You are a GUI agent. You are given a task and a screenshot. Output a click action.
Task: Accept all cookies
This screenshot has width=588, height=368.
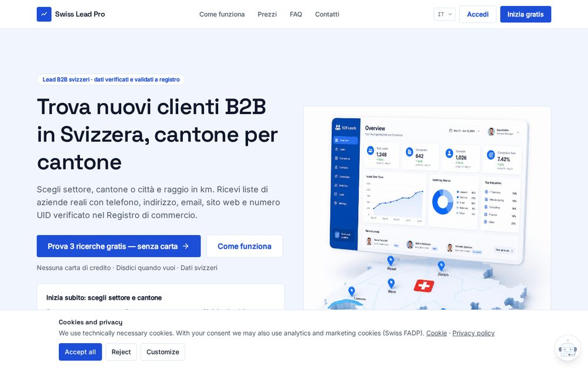(80, 352)
